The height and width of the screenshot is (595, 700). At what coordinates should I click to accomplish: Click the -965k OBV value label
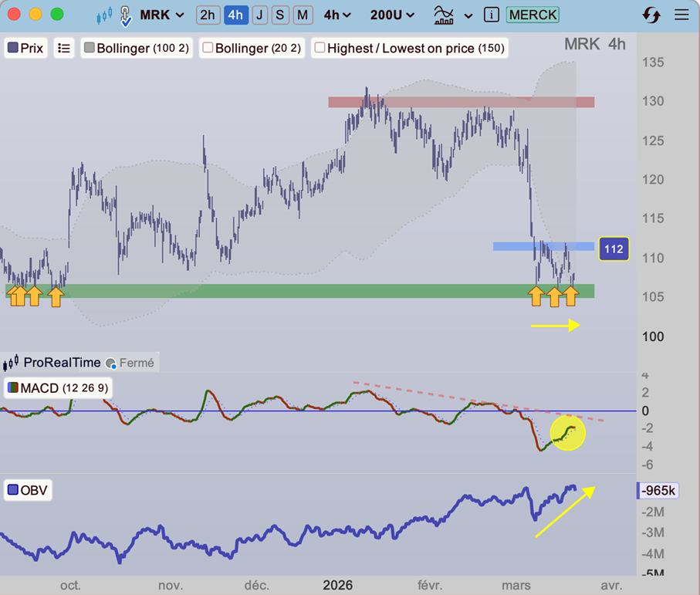pos(658,491)
